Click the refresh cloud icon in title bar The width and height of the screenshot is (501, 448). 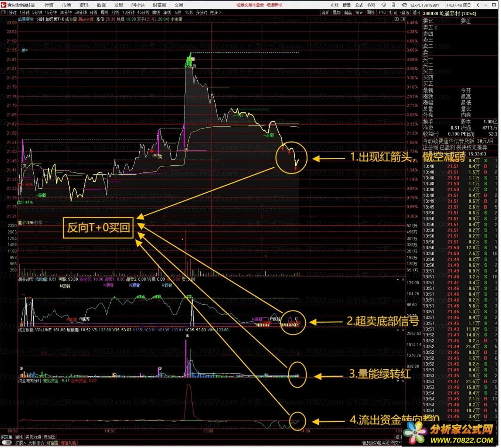[384, 5]
